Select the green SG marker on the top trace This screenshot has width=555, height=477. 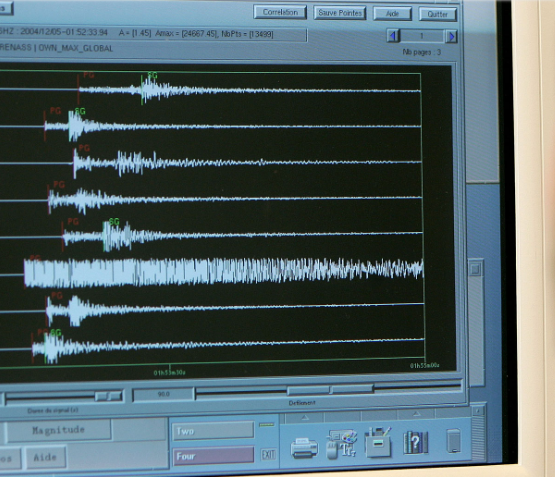coord(152,75)
